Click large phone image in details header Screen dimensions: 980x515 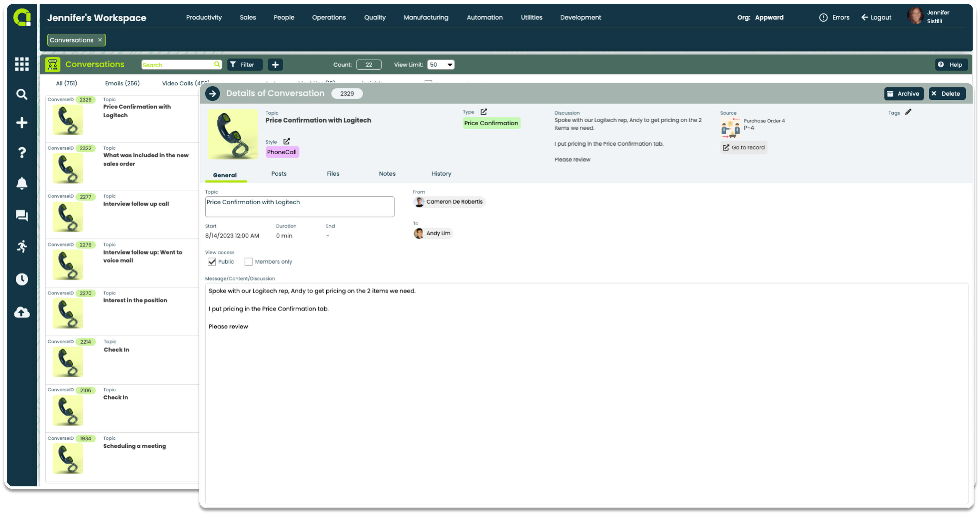tap(232, 134)
